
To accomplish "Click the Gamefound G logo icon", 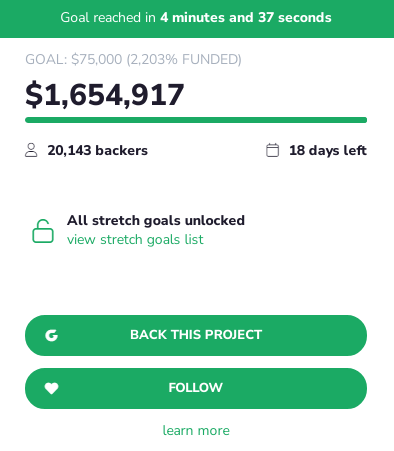I will pyautogui.click(x=51, y=335).
